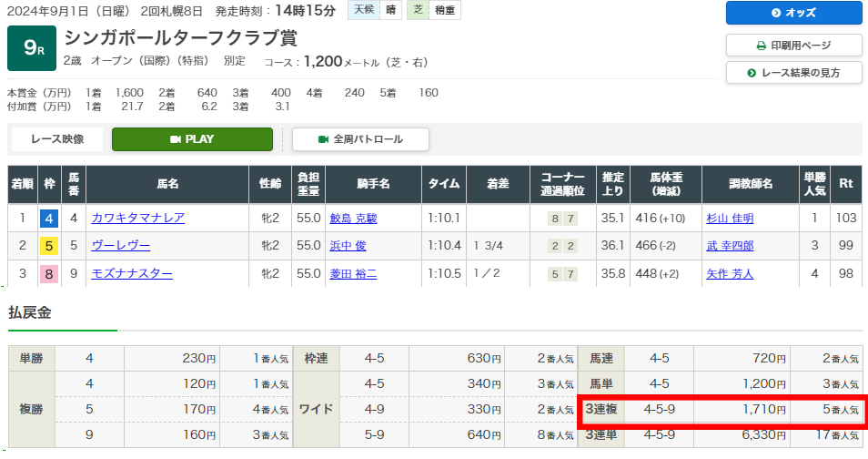Screen dimensions: 868x459
Task: Open レース結果の見方 guide button
Action: [793, 73]
